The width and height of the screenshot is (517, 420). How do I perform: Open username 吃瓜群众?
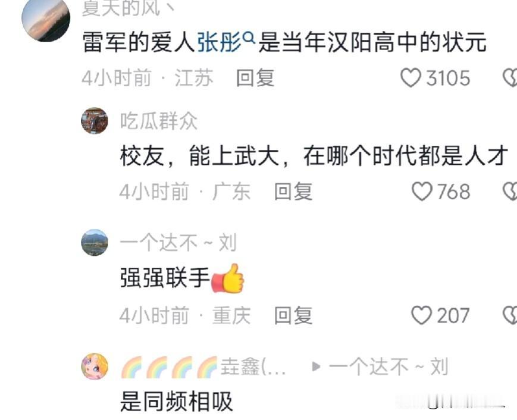(159, 121)
